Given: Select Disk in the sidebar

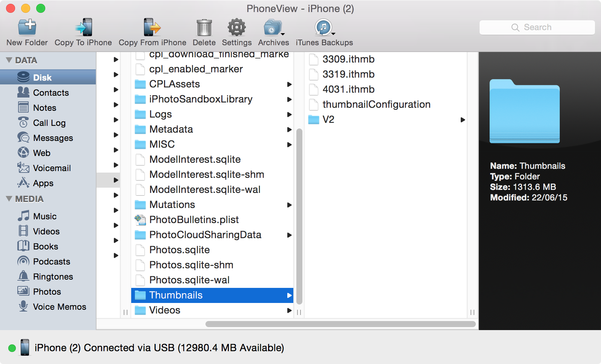Looking at the screenshot, I should point(48,77).
